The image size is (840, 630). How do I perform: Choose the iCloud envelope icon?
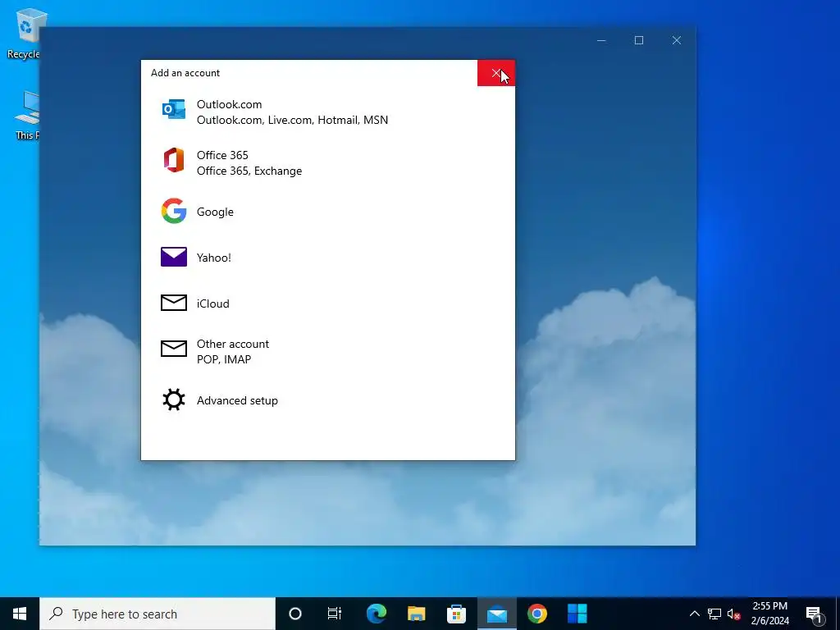point(174,303)
